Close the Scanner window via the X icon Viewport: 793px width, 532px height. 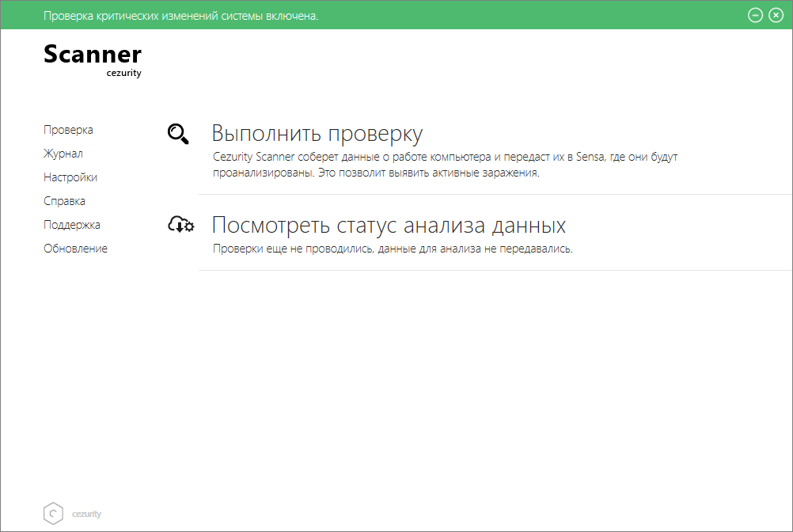point(776,15)
